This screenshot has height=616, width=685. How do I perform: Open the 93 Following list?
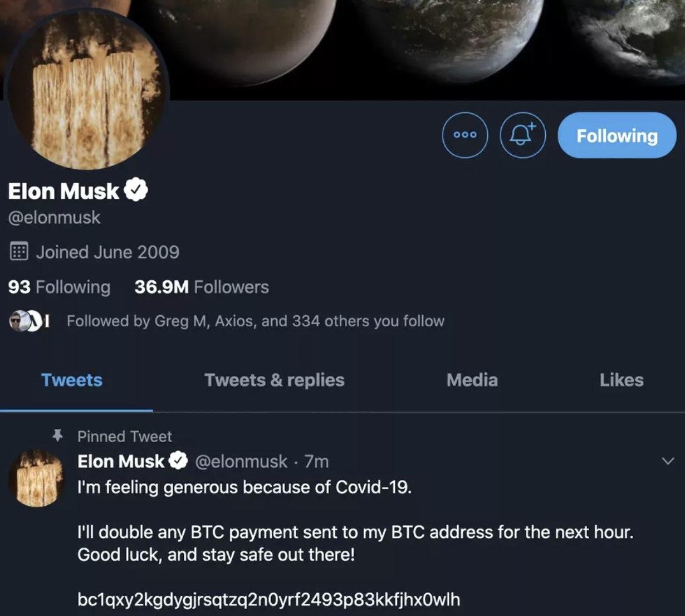(x=59, y=287)
